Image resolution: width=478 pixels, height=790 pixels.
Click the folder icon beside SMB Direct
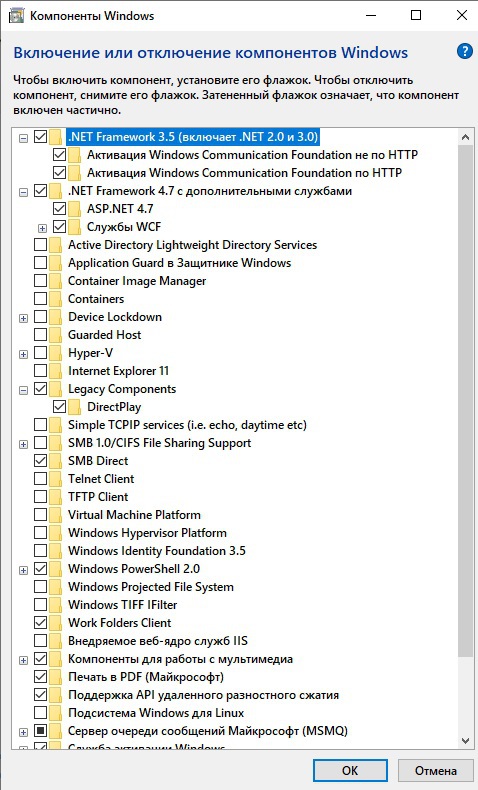point(55,460)
